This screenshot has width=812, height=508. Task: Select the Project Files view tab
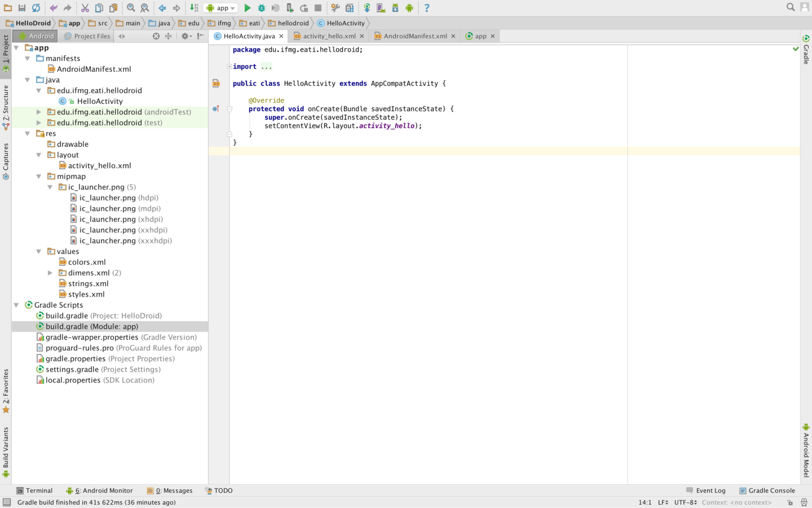tap(87, 36)
